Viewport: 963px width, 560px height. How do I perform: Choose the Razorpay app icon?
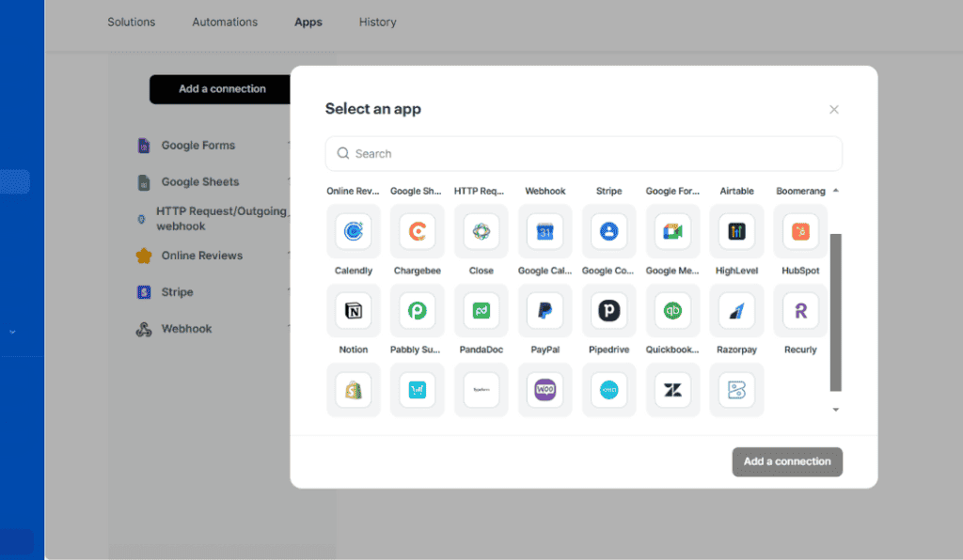pos(736,310)
